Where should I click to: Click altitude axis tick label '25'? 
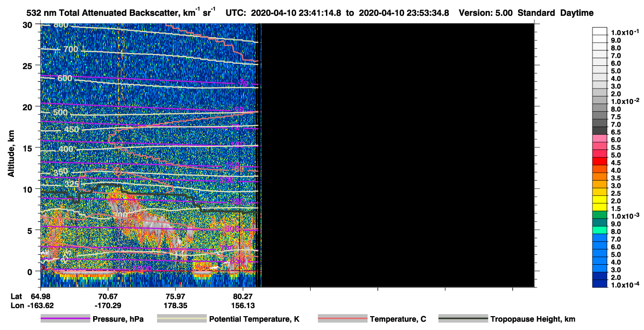[28, 65]
